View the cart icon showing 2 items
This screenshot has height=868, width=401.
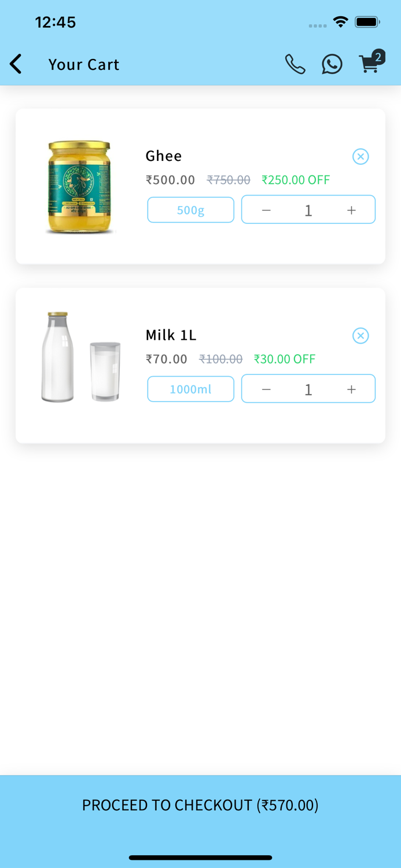[x=370, y=64]
